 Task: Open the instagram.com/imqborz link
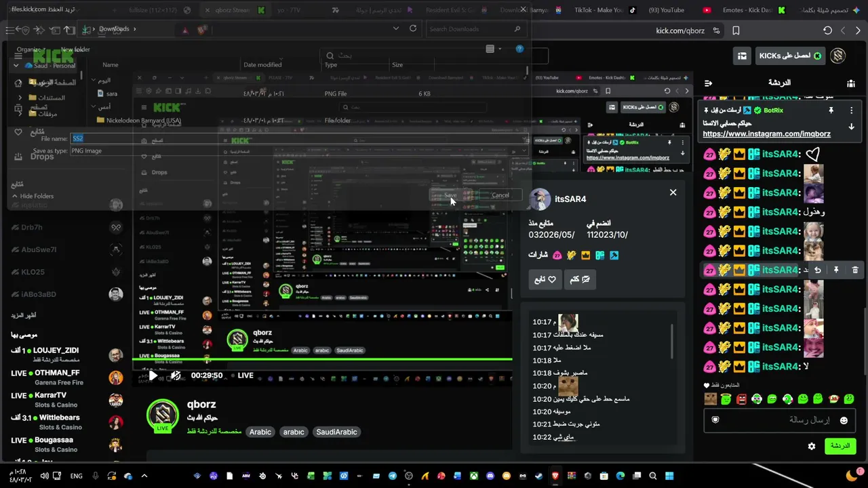[x=766, y=134]
